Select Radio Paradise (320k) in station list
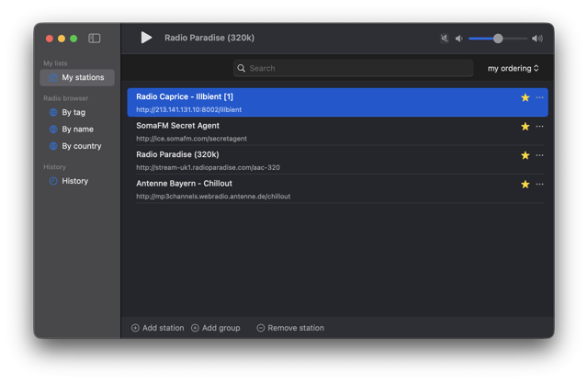588x383 pixels. pyautogui.click(x=337, y=160)
